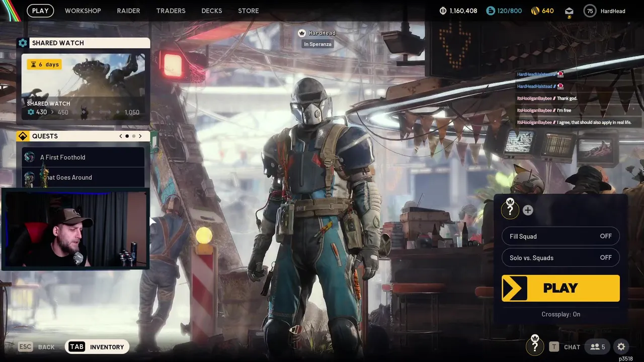Start matchmaking with the yellow PLAY button
The height and width of the screenshot is (362, 644).
coord(560,288)
